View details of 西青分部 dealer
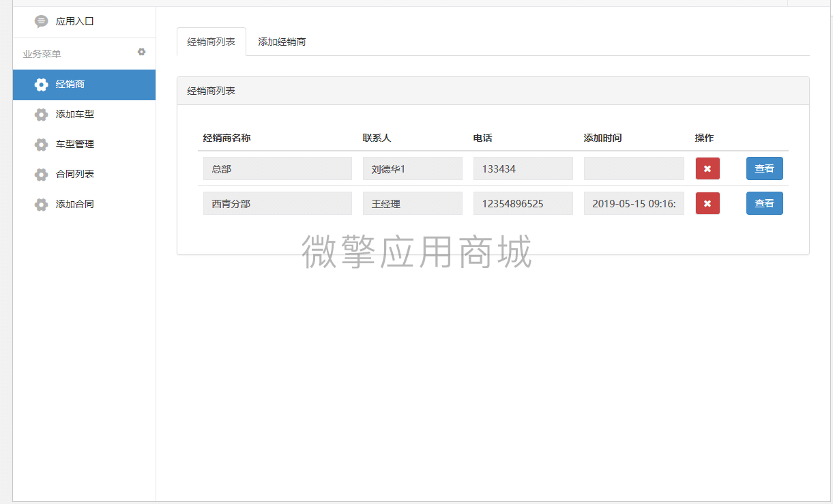The height and width of the screenshot is (504, 833). tap(765, 203)
